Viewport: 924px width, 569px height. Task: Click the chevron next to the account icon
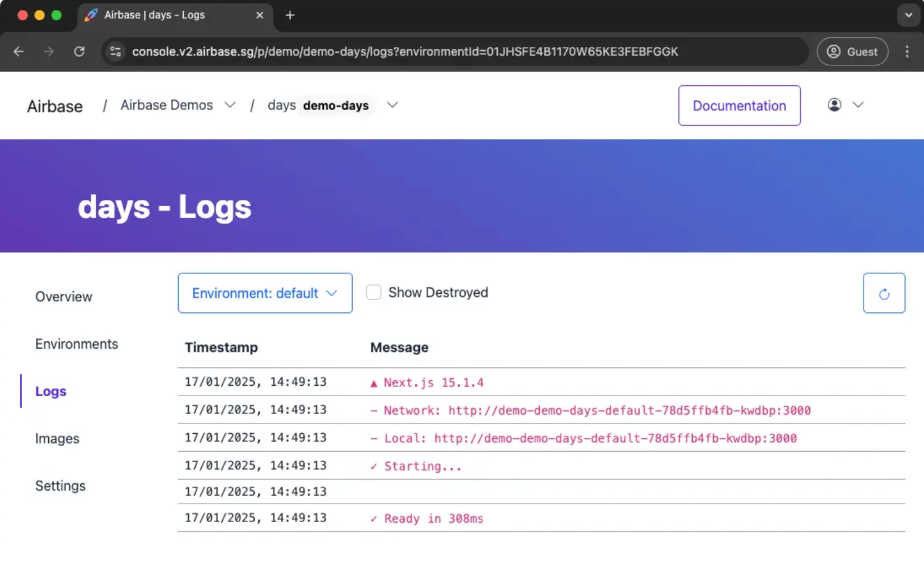[x=858, y=105]
